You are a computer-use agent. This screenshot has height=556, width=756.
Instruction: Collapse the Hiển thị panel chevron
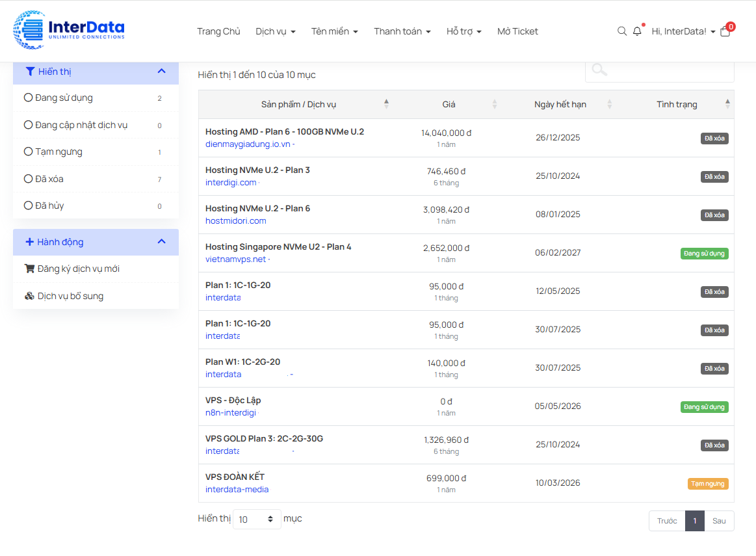pos(161,71)
